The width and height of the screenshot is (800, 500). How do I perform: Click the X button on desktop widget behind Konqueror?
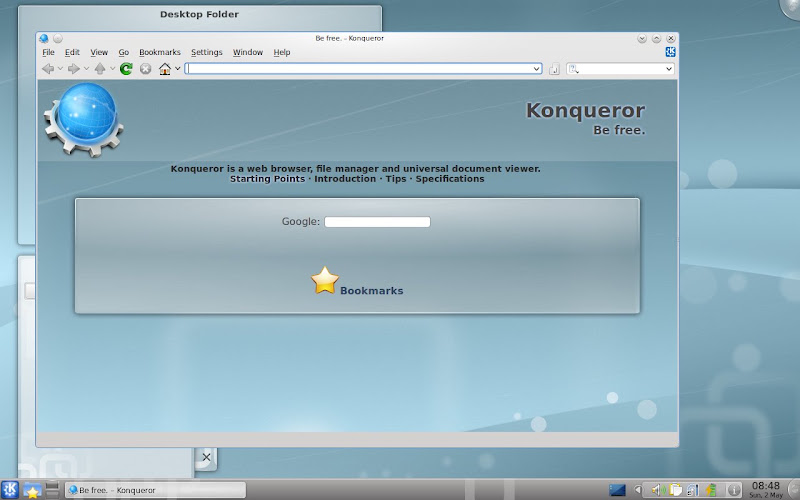206,457
